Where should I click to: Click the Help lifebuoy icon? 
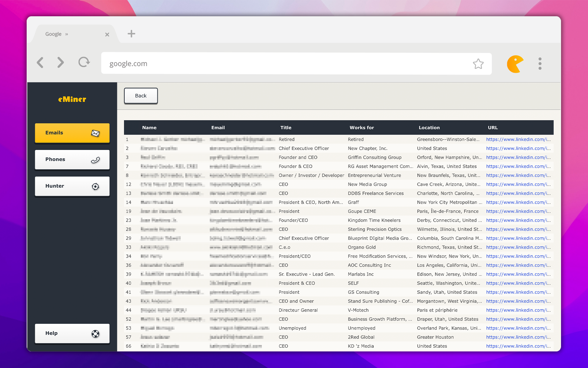pyautogui.click(x=95, y=333)
